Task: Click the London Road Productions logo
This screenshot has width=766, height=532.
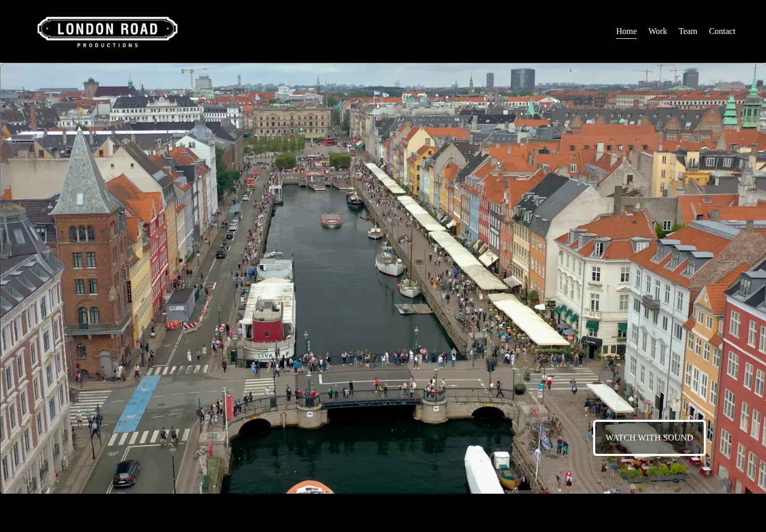Action: (x=107, y=32)
